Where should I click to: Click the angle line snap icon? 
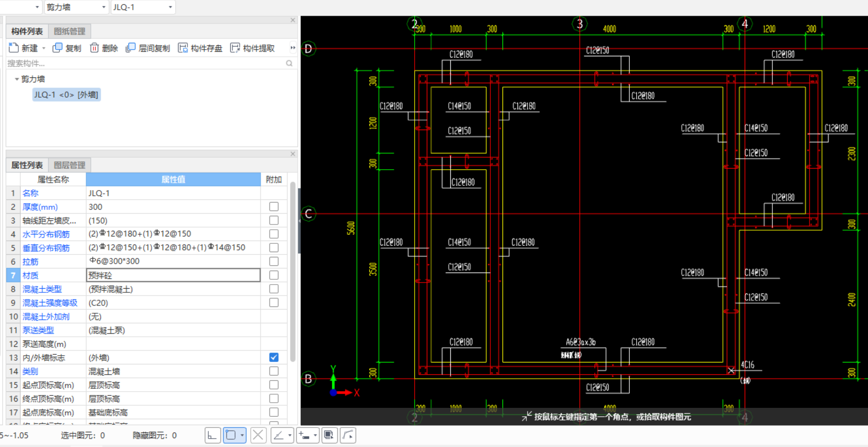pyautogui.click(x=278, y=435)
